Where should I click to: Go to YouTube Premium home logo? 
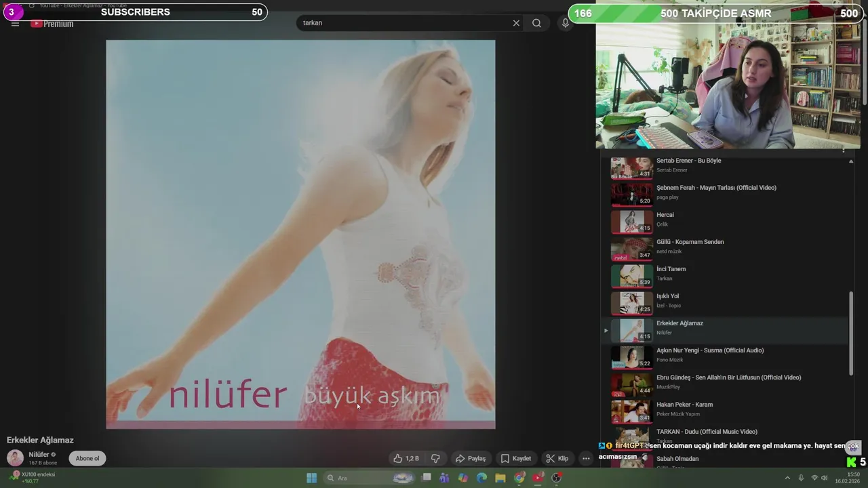[52, 24]
